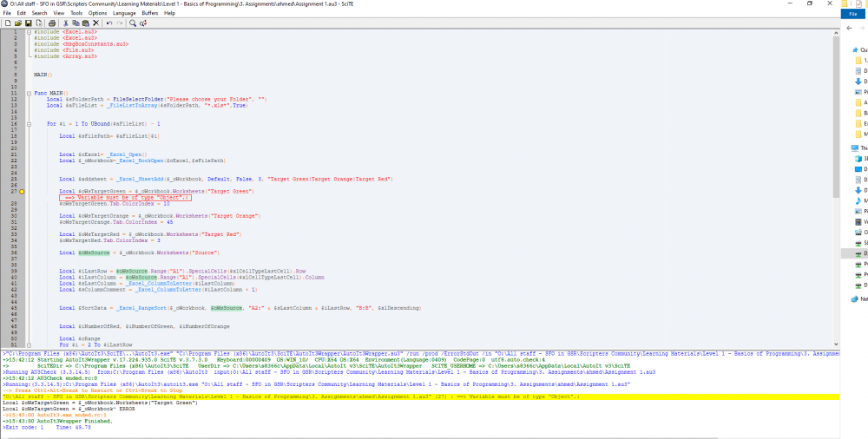Open the File menu in SciTE
The width and height of the screenshot is (868, 439).
click(x=7, y=13)
